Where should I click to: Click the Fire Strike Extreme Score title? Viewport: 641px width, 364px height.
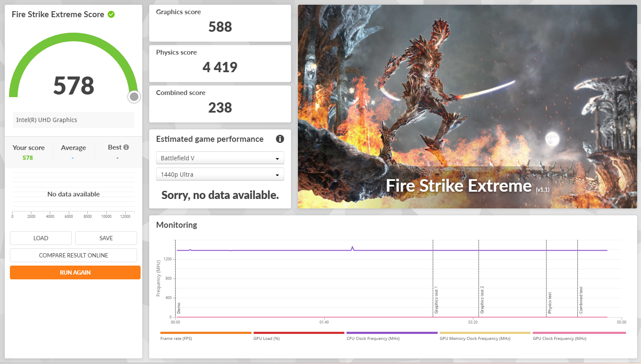(58, 14)
